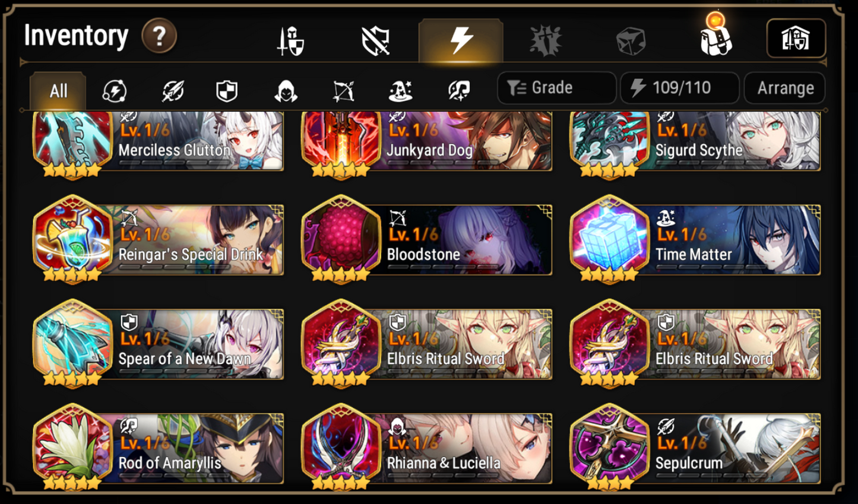Open the dimmed spiky monster icon tab
The height and width of the screenshot is (504, 858).
pyautogui.click(x=546, y=41)
